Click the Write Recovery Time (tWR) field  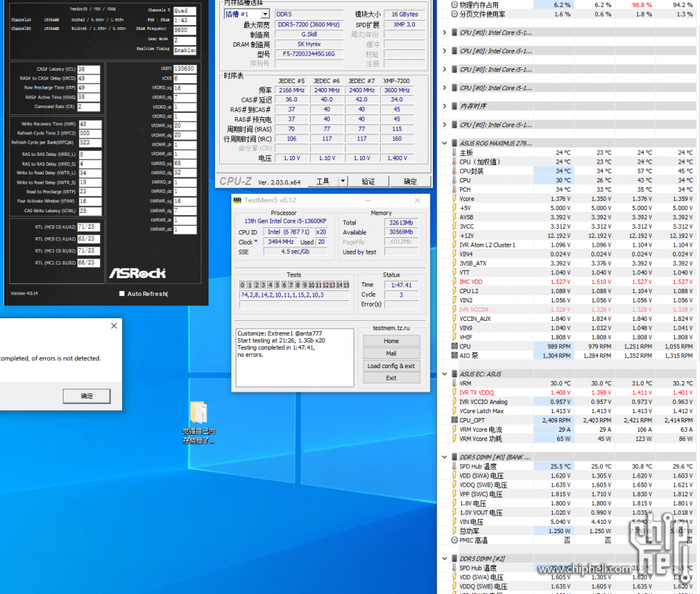90,124
